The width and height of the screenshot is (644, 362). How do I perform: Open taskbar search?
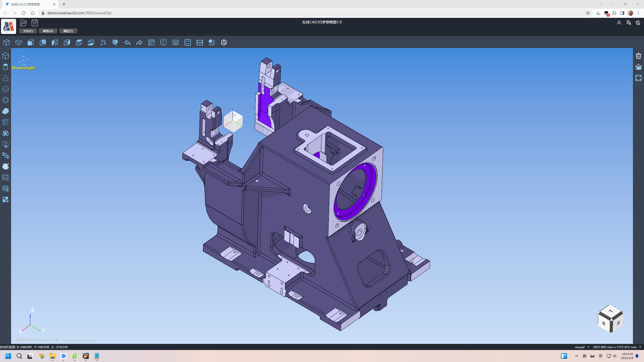pyautogui.click(x=19, y=356)
